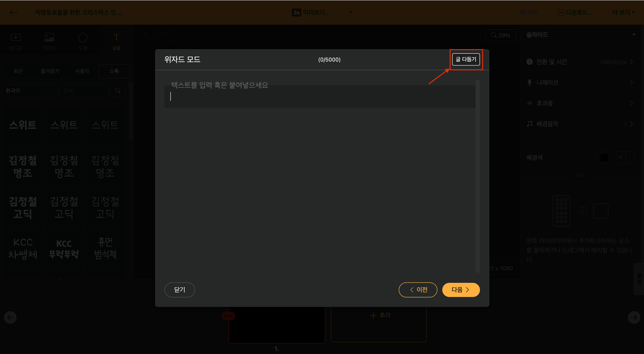Click the wizard text input area
This screenshot has height=354, width=644.
tap(320, 96)
